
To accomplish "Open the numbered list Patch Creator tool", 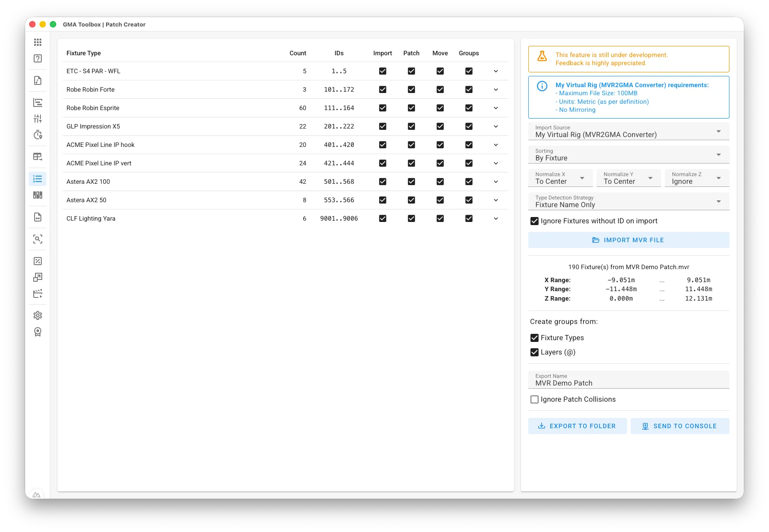I will click(38, 178).
